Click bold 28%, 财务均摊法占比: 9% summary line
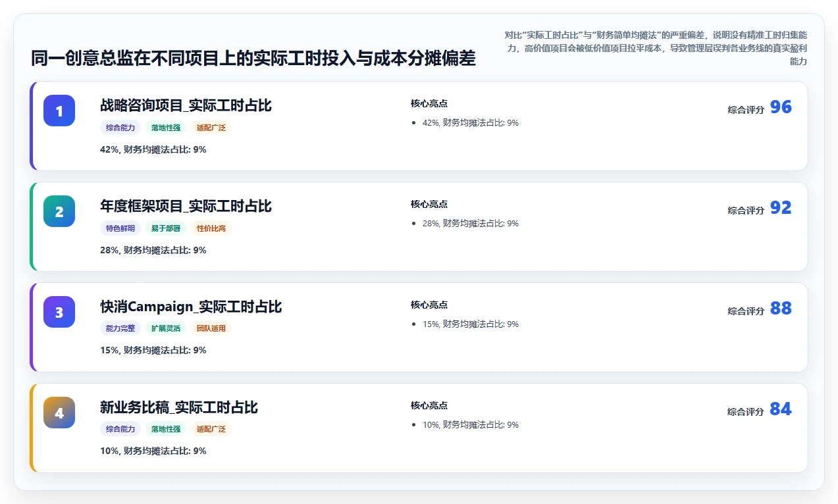838x504 pixels. 153,250
